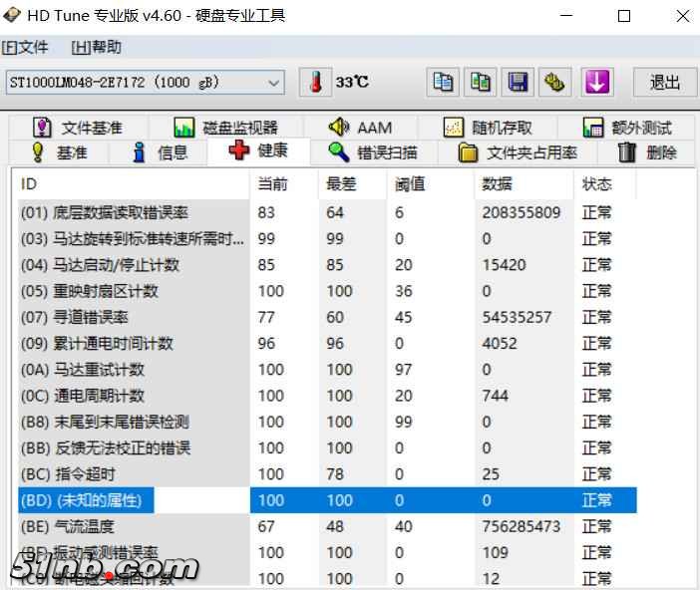Switch to the 错误扫描 tab

[x=374, y=152]
